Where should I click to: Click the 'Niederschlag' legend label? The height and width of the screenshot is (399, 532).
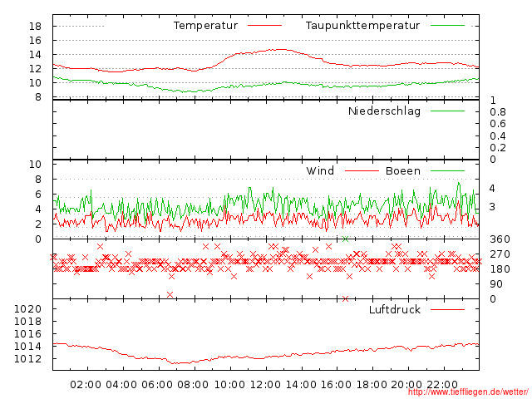[x=384, y=111]
